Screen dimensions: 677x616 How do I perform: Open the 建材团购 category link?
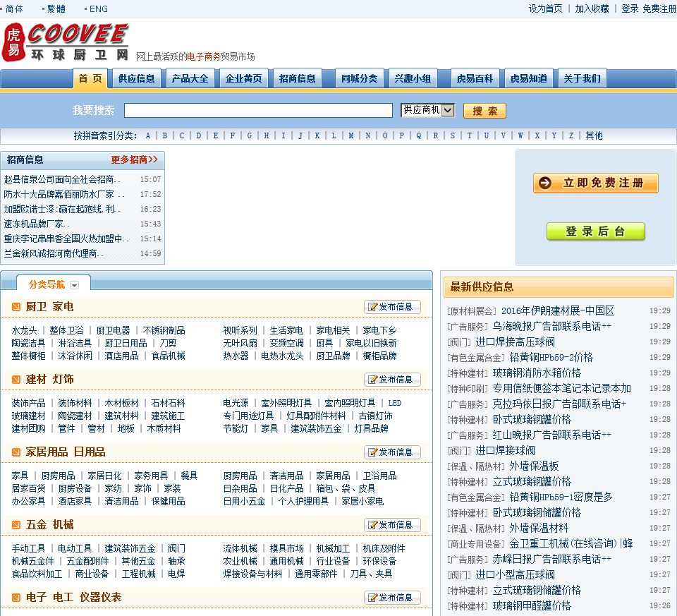pyautogui.click(x=28, y=428)
